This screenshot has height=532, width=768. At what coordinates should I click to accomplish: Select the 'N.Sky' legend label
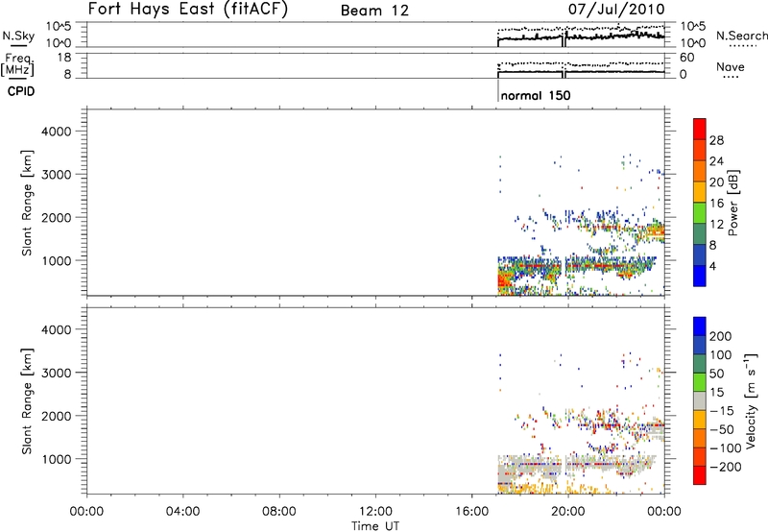coord(18,36)
